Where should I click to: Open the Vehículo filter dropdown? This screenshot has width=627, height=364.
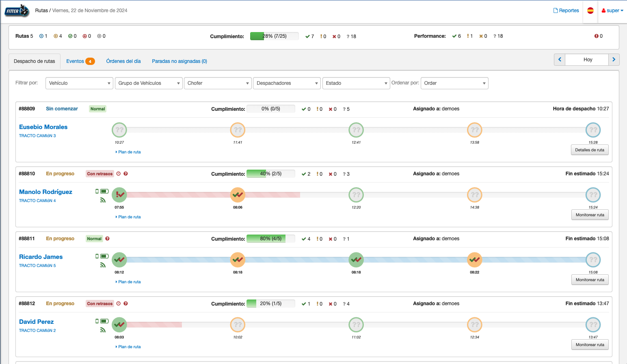[x=79, y=83]
